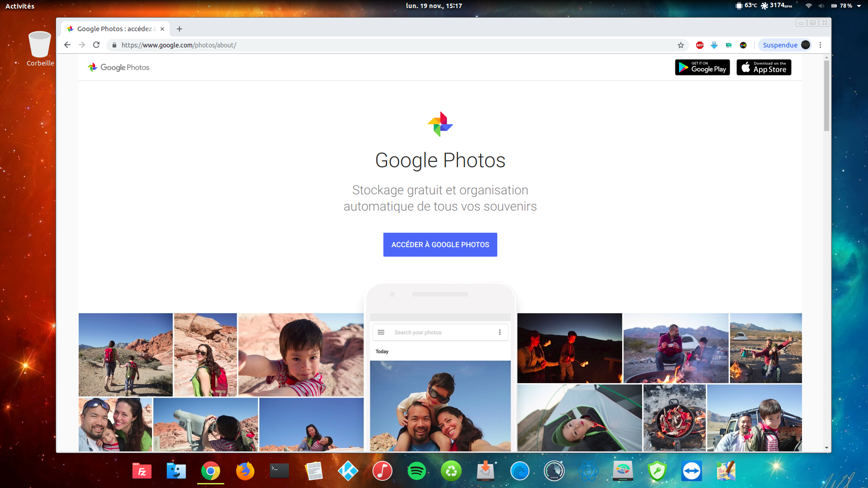The width and height of the screenshot is (868, 488).
Task: Open the green recycle app in dock
Action: 451,471
